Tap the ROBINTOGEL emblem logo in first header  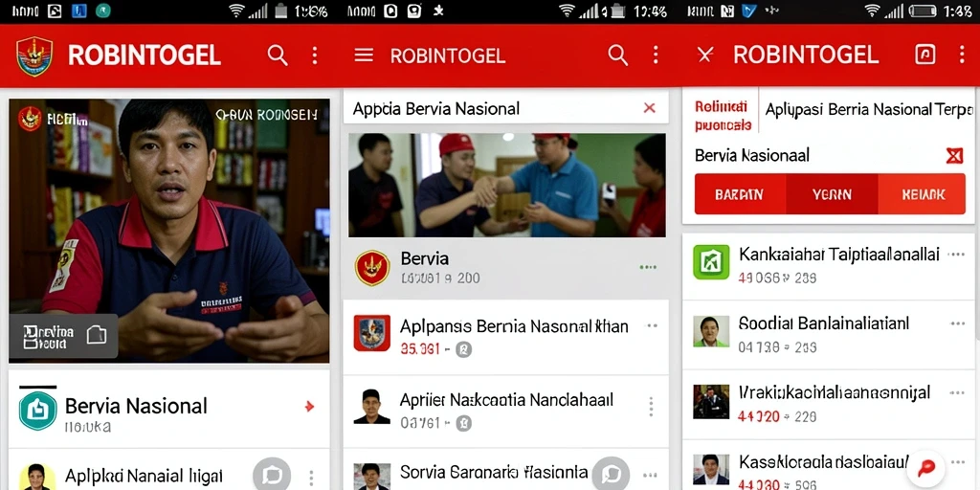34,56
